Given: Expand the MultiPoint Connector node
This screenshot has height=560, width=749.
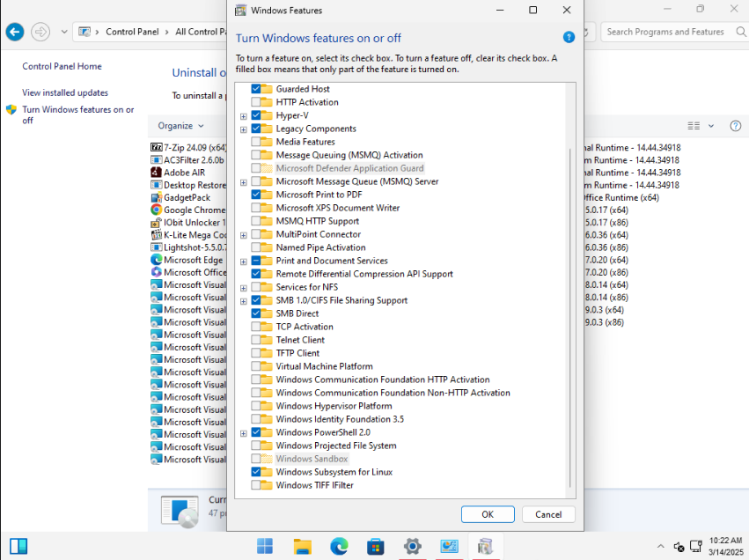Looking at the screenshot, I should click(244, 235).
